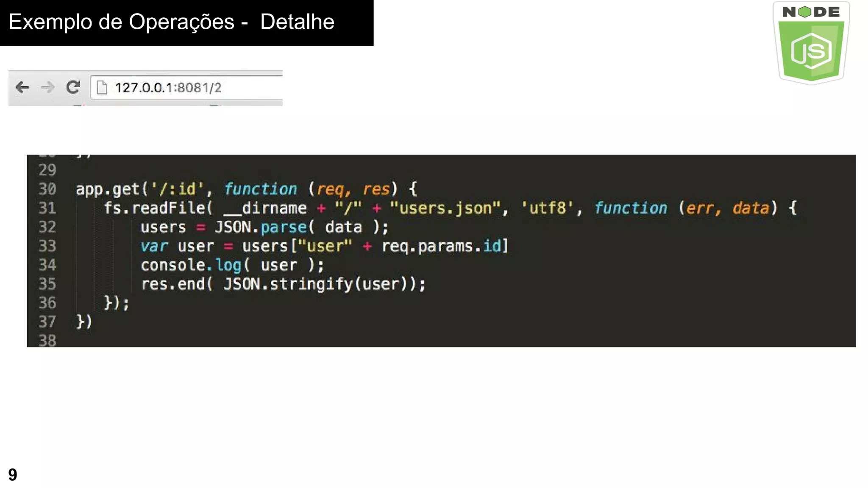Click the app.get call on line 30

108,189
